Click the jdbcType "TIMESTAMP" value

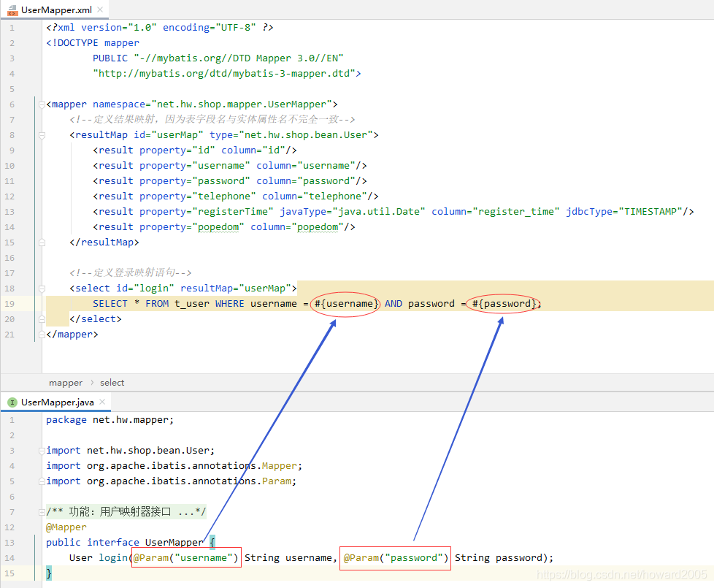(x=650, y=212)
